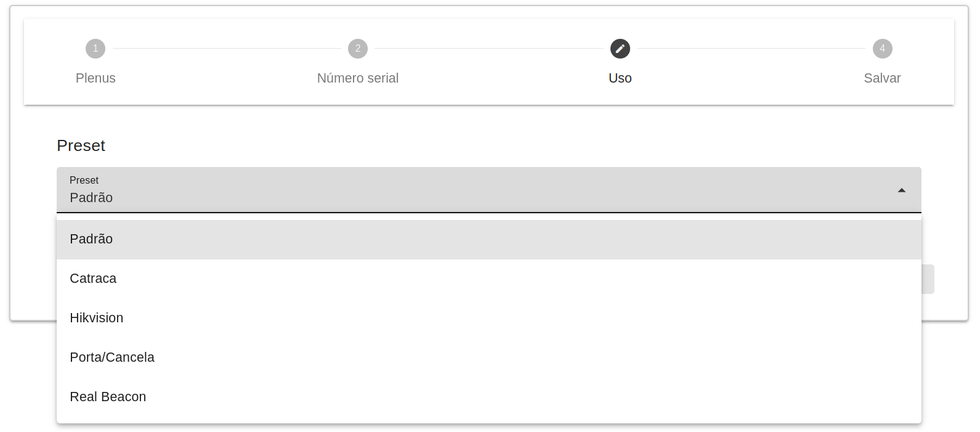
Task: Click the line connecting Uso and Salvar steps
Action: [x=751, y=49]
